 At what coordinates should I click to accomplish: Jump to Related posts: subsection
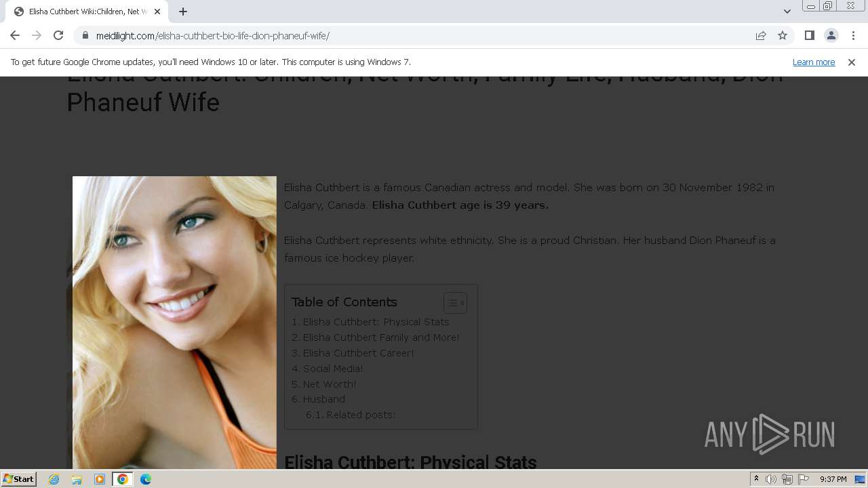(x=361, y=415)
